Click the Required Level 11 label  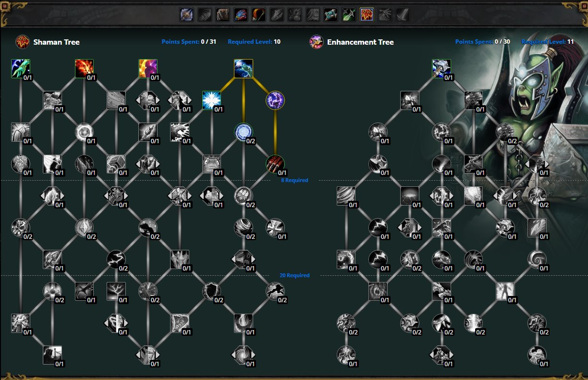tap(548, 42)
